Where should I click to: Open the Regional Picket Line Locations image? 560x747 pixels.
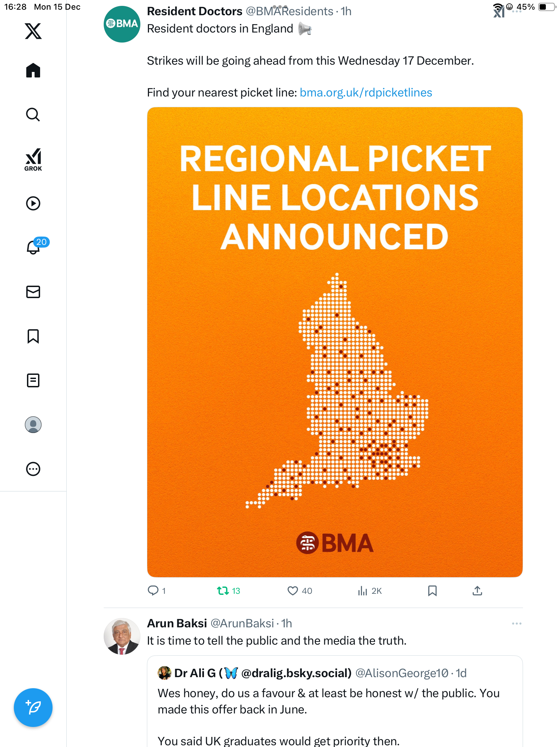pyautogui.click(x=335, y=342)
